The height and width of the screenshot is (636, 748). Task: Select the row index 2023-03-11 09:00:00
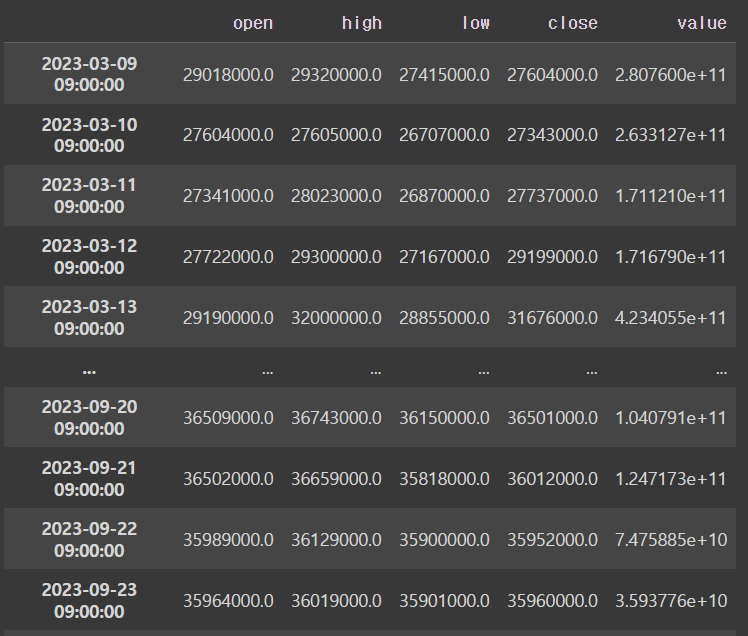click(x=89, y=196)
